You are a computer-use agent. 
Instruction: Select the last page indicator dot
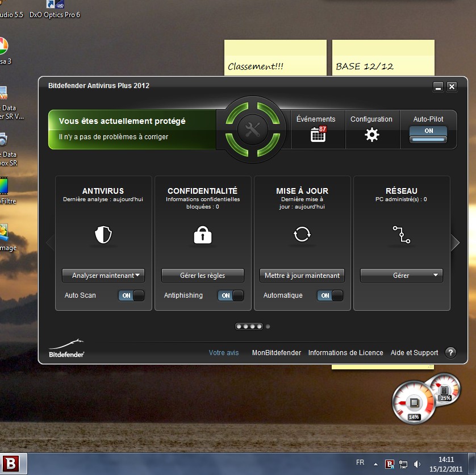[268, 327]
